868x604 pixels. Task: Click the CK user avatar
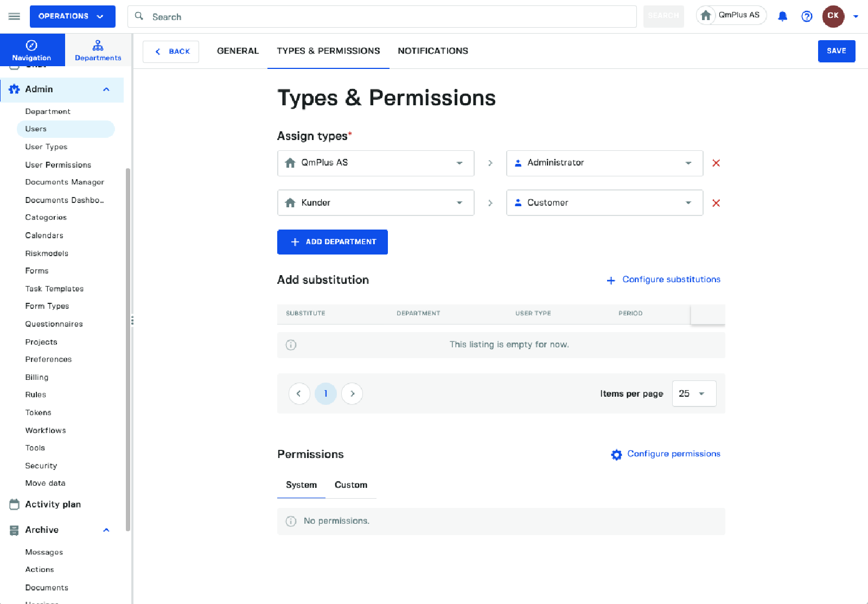833,16
